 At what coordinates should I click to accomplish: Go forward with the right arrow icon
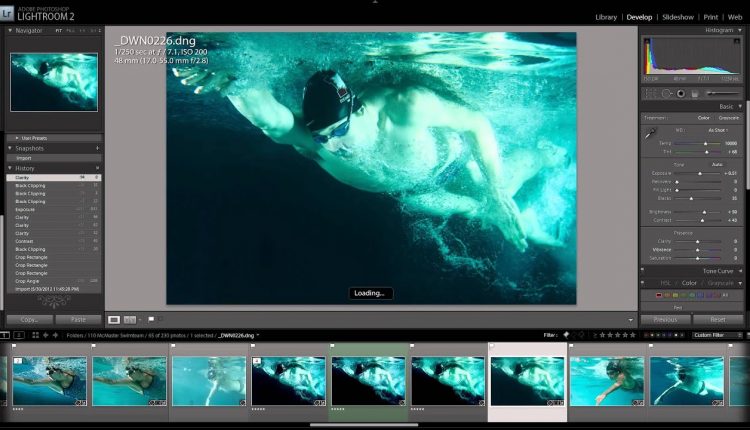(55, 335)
